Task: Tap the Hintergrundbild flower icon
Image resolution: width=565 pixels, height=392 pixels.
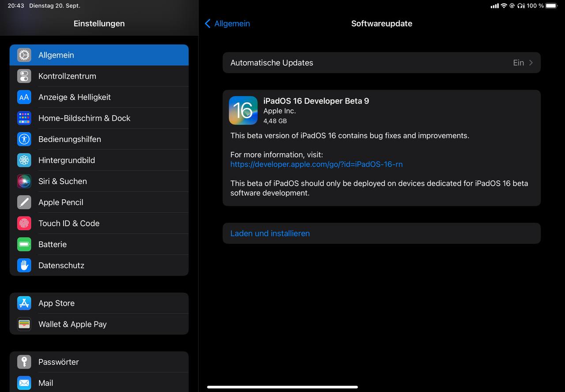Action: pyautogui.click(x=24, y=160)
